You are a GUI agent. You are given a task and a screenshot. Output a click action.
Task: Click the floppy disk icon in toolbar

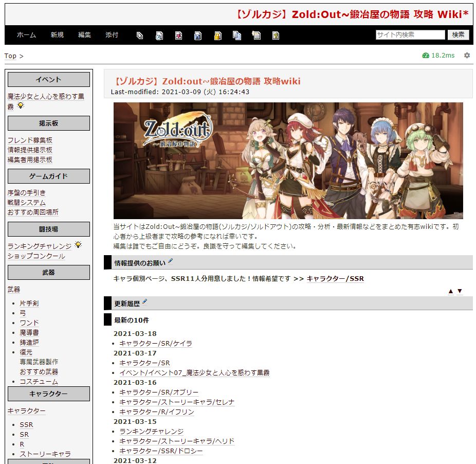click(x=198, y=35)
